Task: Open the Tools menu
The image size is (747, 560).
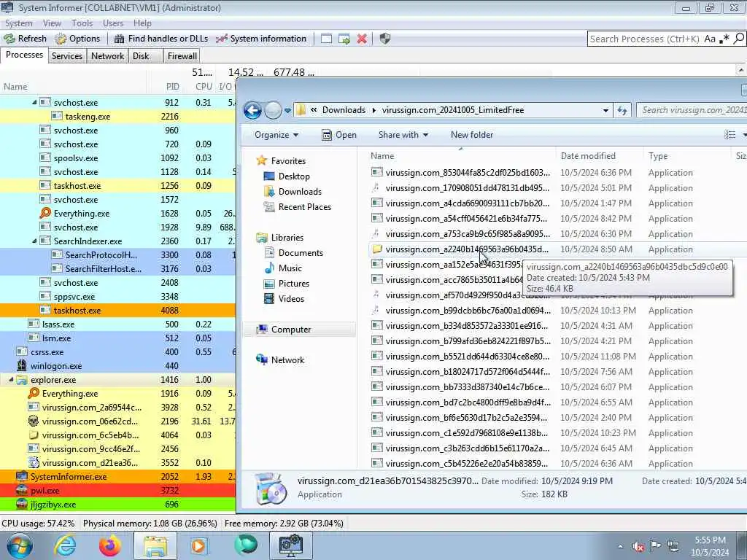Action: [x=82, y=23]
